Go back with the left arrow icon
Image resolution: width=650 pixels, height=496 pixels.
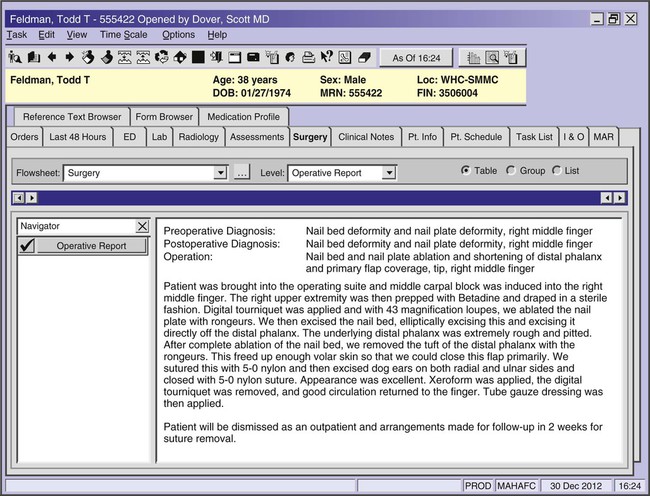52,57
